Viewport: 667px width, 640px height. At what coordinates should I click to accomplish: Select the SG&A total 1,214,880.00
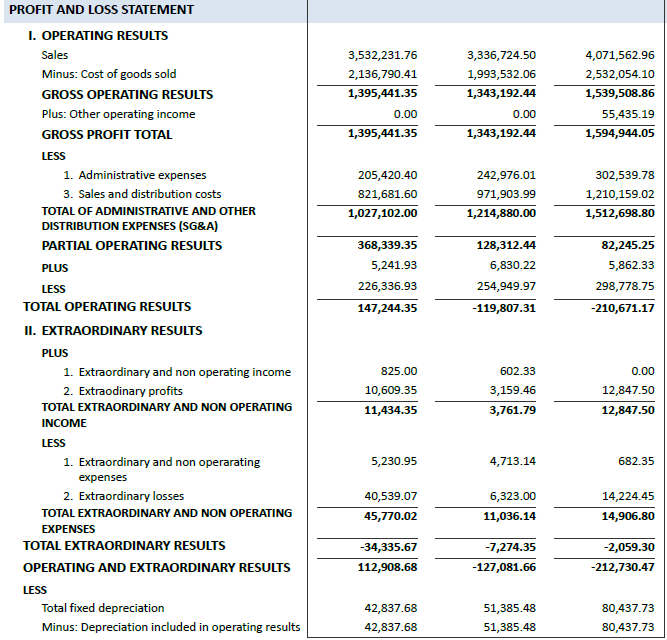coord(501,213)
